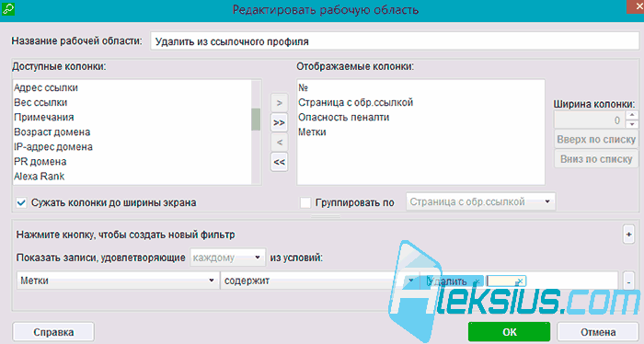The height and width of the screenshot is (344, 644).
Task: Confirm with the green OK button
Action: (x=509, y=332)
